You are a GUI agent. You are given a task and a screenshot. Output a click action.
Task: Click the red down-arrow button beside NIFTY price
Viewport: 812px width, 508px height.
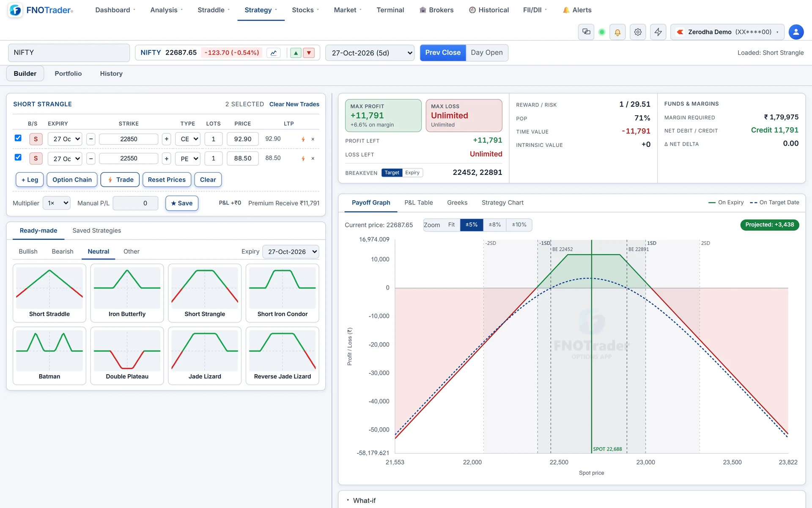(309, 53)
